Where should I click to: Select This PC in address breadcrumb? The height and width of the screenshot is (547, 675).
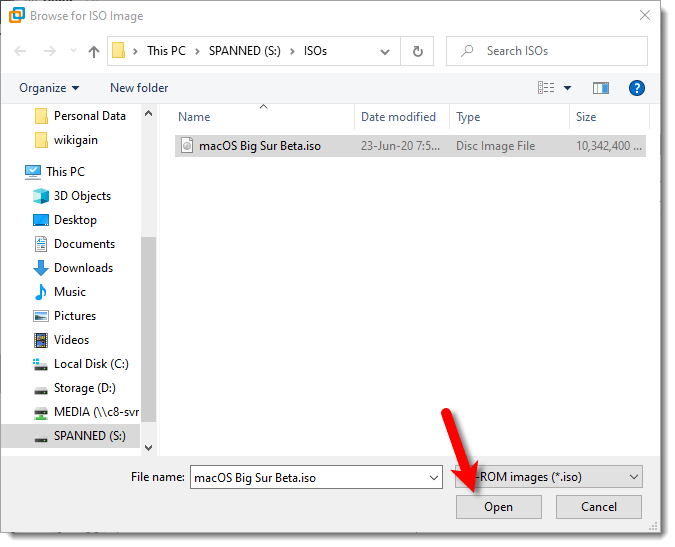166,51
